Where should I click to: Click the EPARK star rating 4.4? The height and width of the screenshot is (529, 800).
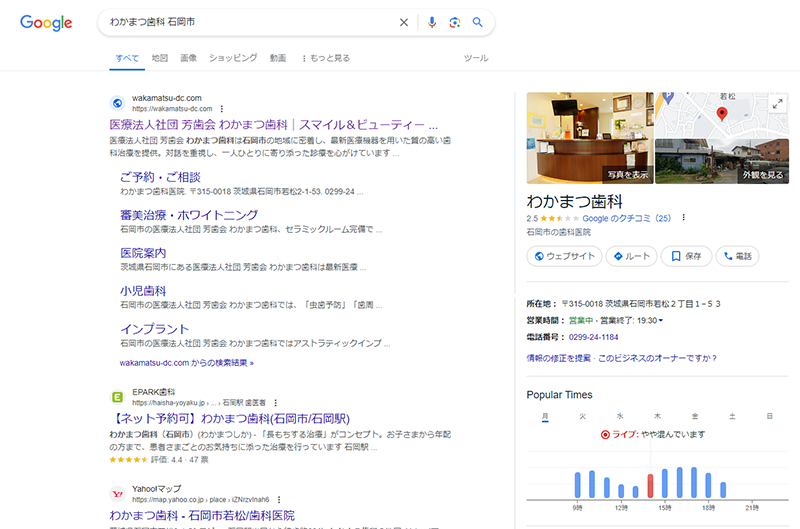(x=129, y=460)
